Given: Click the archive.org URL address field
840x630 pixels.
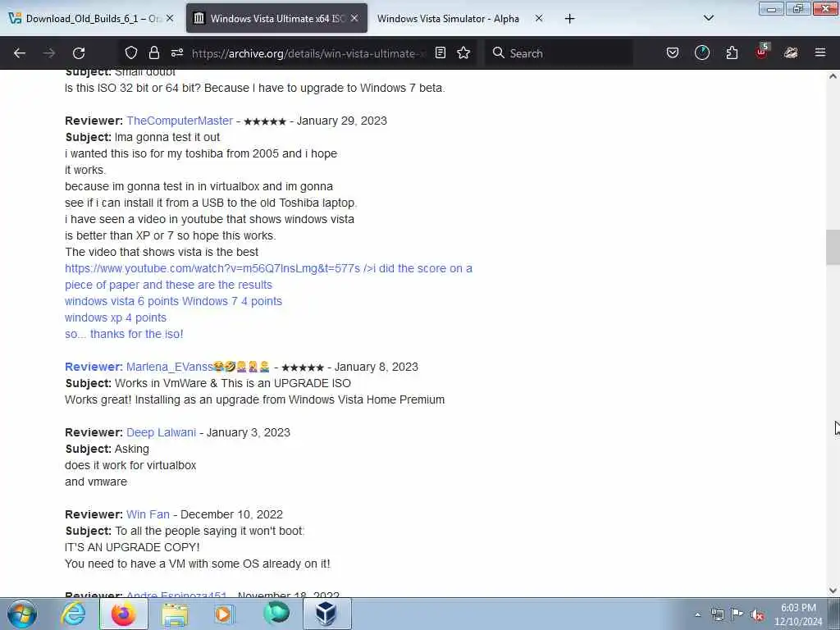Looking at the screenshot, I should coord(308,53).
